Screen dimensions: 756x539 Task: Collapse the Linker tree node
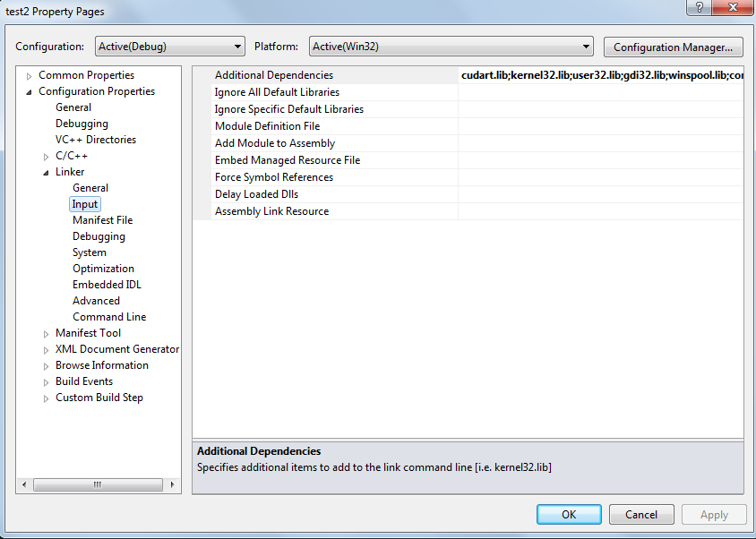[x=47, y=173]
